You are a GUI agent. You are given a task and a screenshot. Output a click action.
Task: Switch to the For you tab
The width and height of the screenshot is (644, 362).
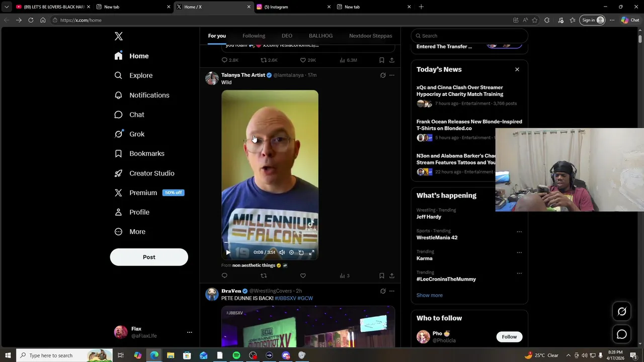[217, 36]
